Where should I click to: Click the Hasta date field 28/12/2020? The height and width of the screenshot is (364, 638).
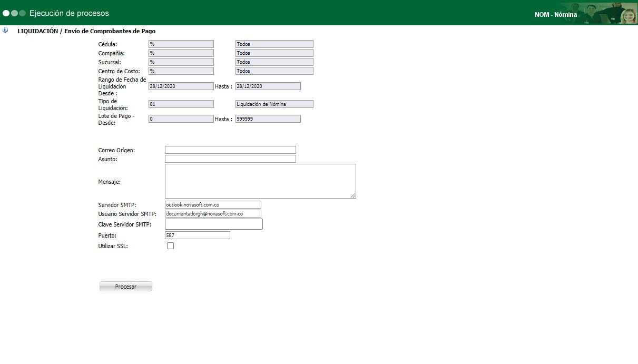[268, 86]
